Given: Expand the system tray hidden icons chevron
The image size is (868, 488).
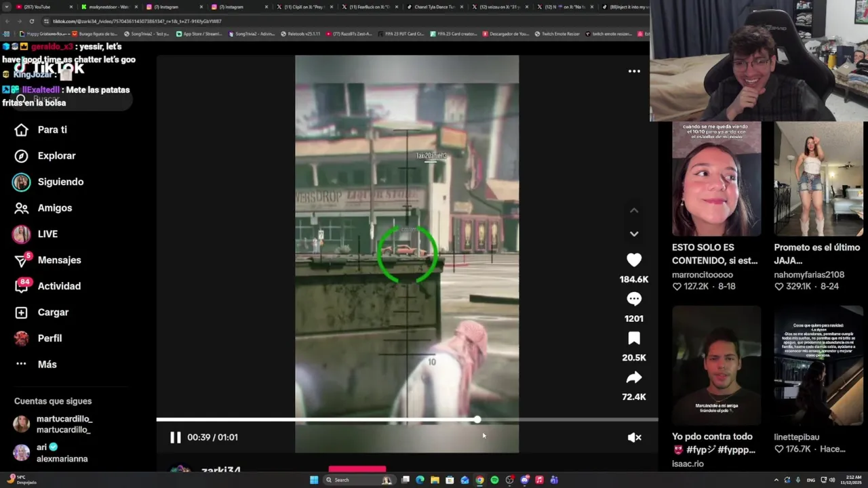Looking at the screenshot, I should tap(776, 480).
